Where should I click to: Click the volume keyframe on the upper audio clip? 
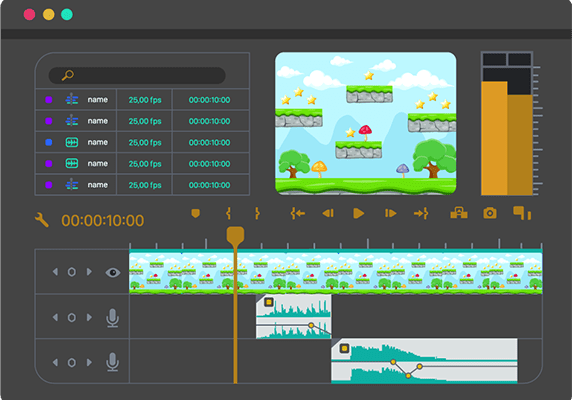click(x=311, y=325)
